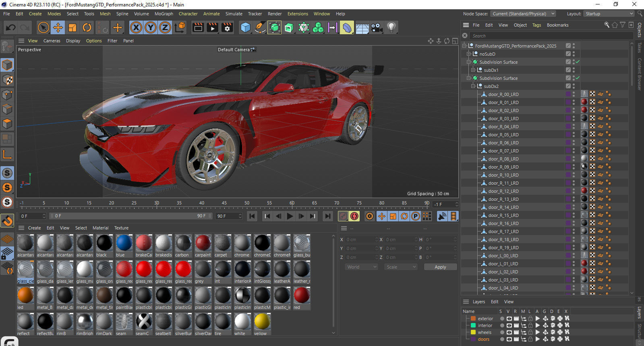The width and height of the screenshot is (644, 346).
Task: Click the exterior layer color swatch
Action: [x=473, y=319]
